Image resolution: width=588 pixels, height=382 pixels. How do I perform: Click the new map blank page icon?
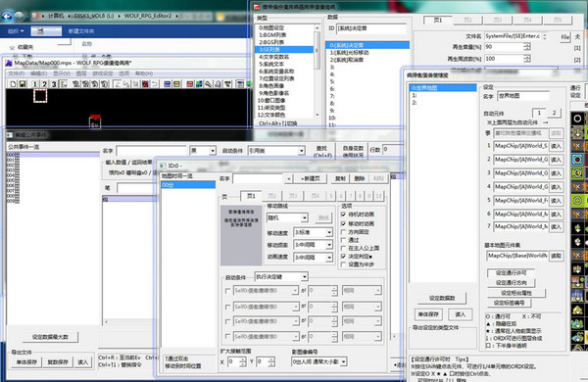click(x=13, y=84)
